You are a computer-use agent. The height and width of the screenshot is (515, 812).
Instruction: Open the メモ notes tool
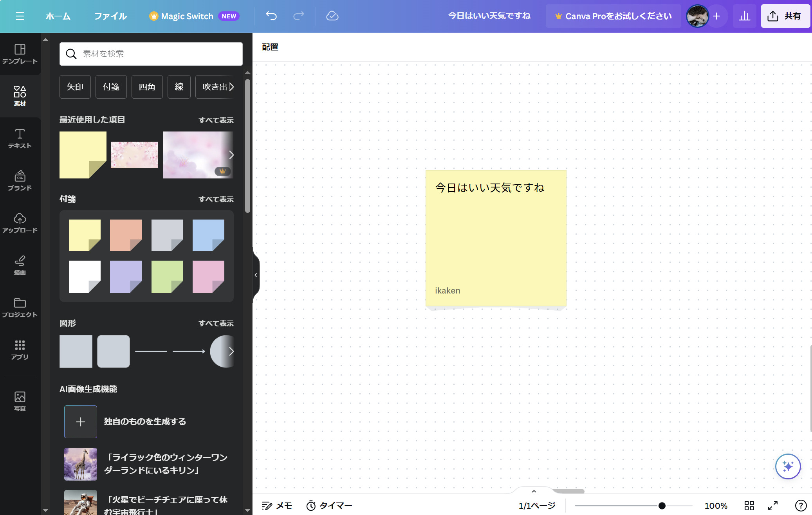click(277, 506)
